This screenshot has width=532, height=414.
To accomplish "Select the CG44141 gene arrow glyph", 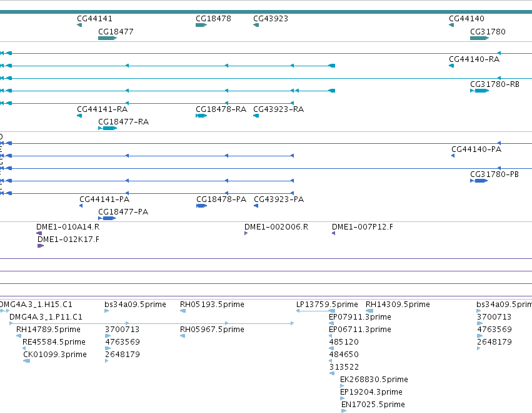I will click(79, 25).
